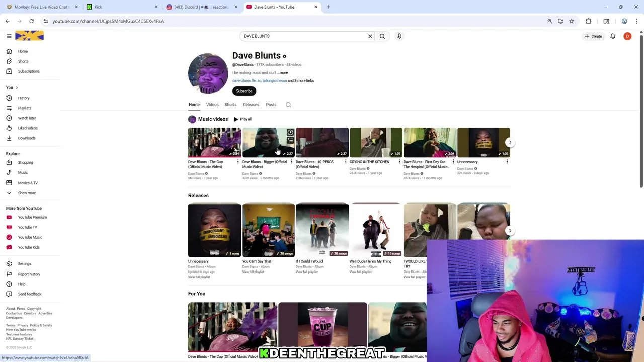Open 10 PERCS video thumbnail
The height and width of the screenshot is (362, 644).
click(322, 142)
